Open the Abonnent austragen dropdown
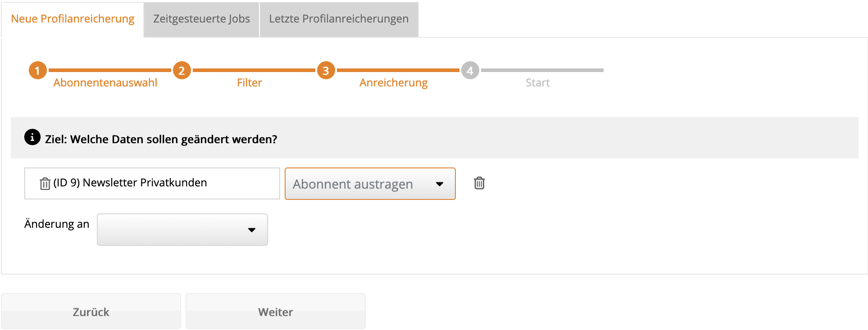Image resolution: width=868 pixels, height=330 pixels. coord(370,184)
